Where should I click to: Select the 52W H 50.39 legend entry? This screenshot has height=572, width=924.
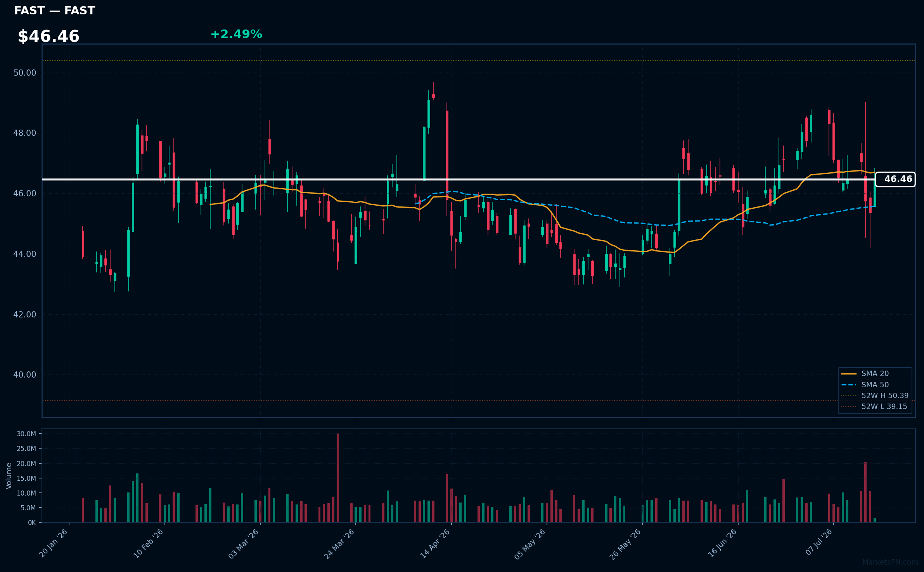(874, 396)
